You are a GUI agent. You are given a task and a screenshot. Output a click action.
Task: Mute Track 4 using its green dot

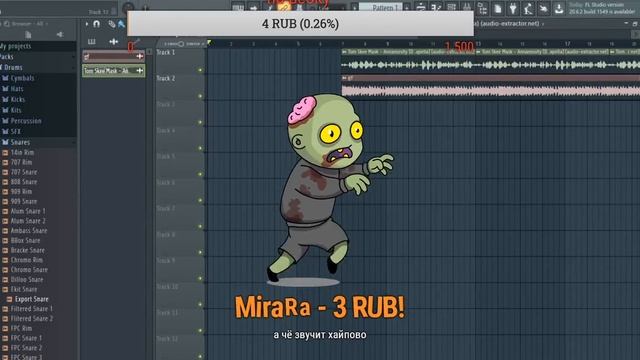200,149
